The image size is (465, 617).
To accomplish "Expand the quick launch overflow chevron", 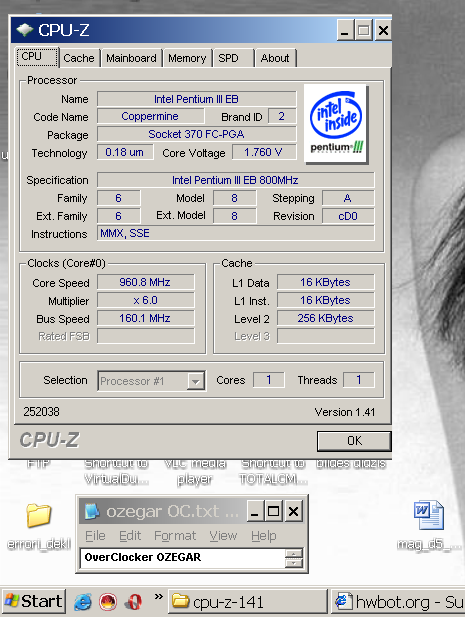I will coord(159,597).
